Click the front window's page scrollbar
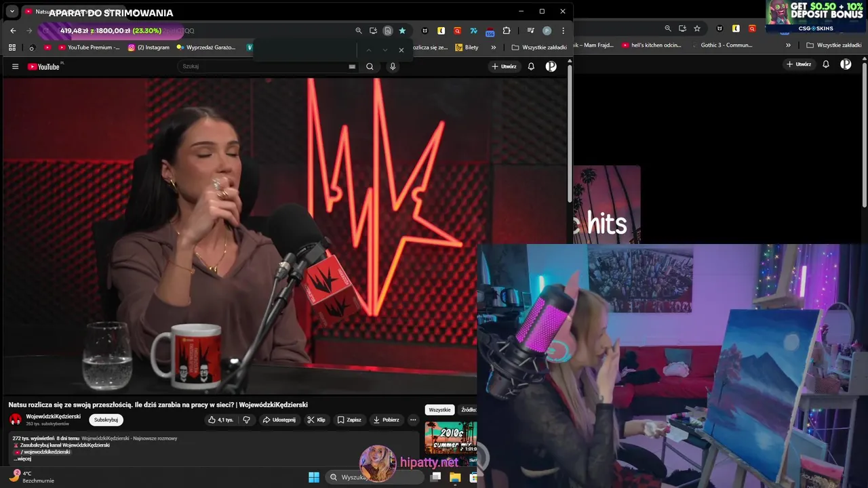This screenshot has width=868, height=488. click(x=570, y=134)
